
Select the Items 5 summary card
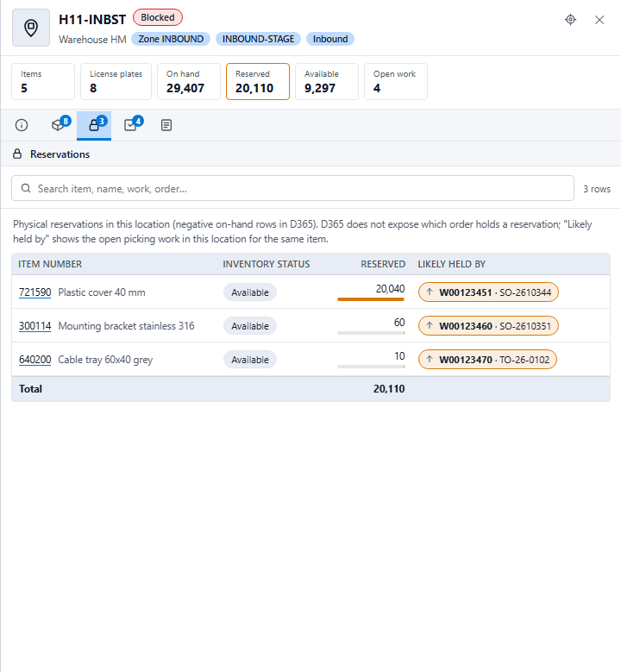[x=43, y=81]
